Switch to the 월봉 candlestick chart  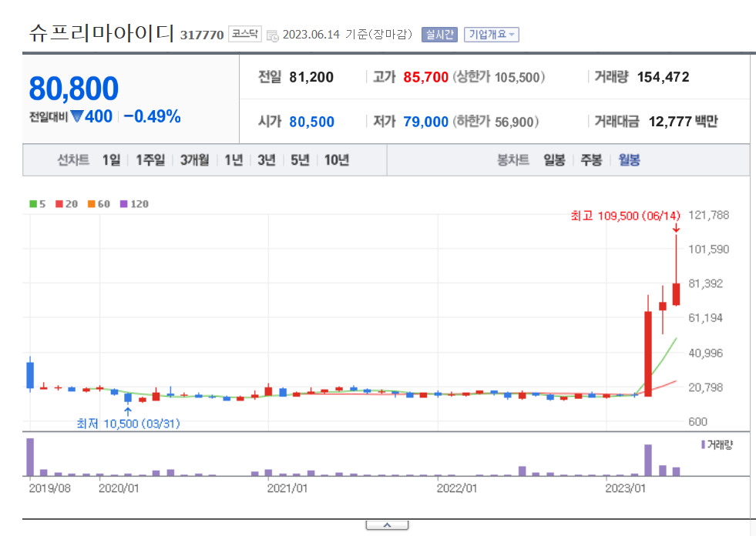[629, 160]
